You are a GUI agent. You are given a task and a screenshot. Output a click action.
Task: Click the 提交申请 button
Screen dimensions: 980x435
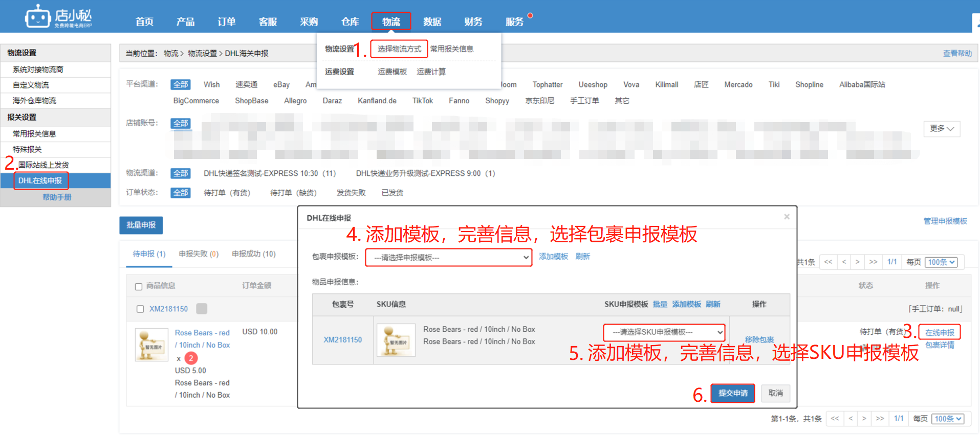733,393
